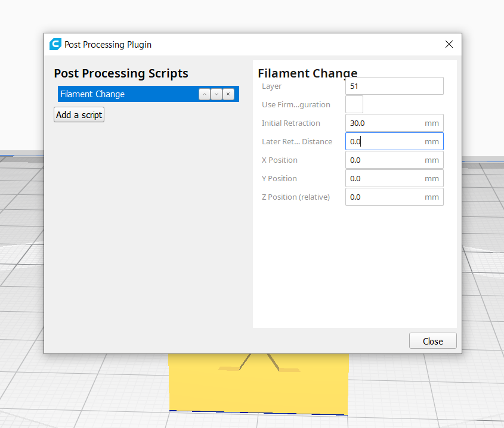Click the Post Processing Scripts heading
This screenshot has width=504, height=428.
click(x=121, y=73)
